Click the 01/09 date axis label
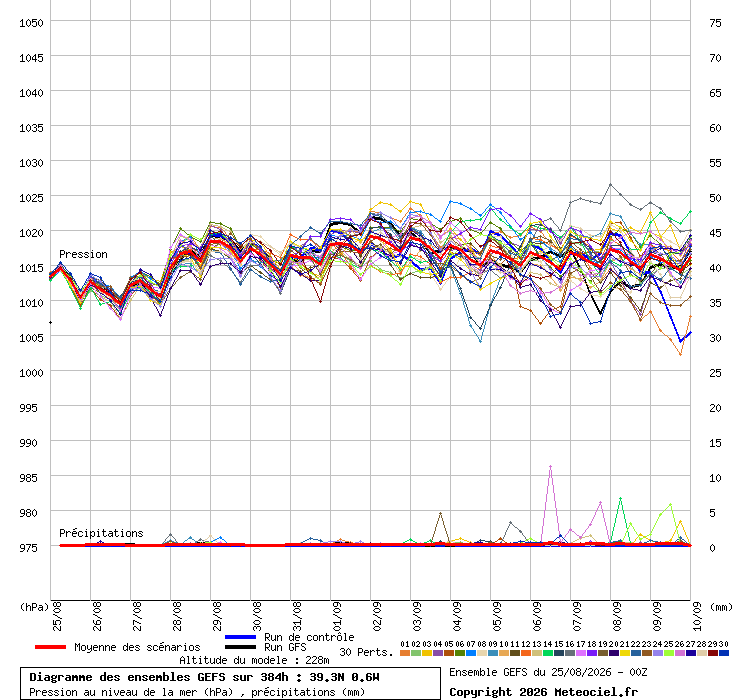The image size is (740, 700). click(x=337, y=616)
